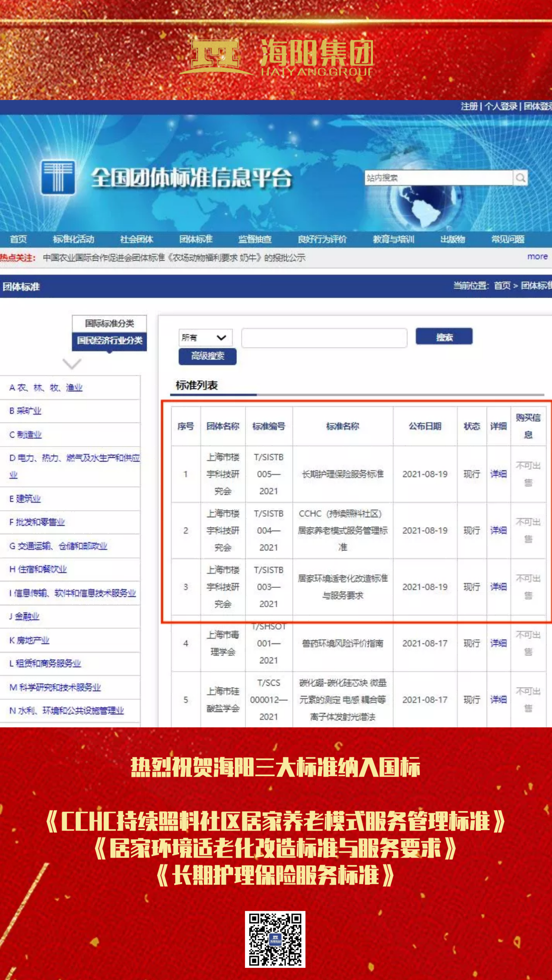Open 监督抽查 menu item
The image size is (552, 980).
255,239
